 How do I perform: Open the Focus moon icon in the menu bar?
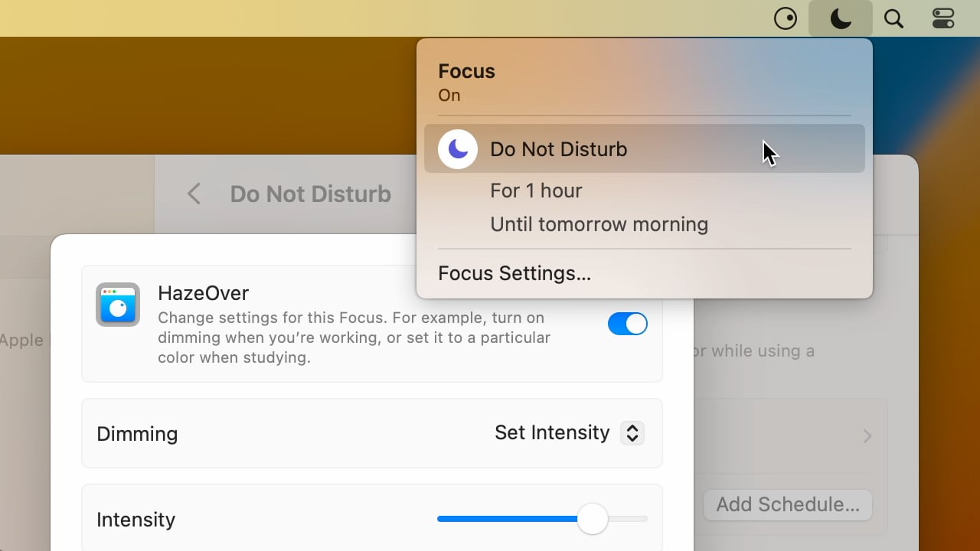pos(840,18)
